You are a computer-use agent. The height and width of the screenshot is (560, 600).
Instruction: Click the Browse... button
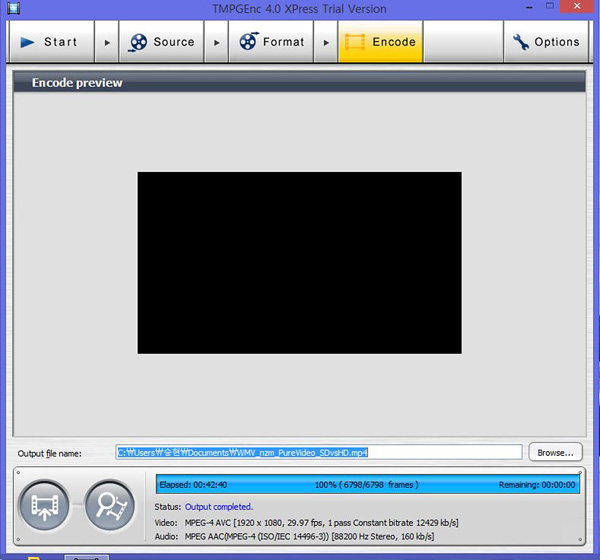pos(555,452)
